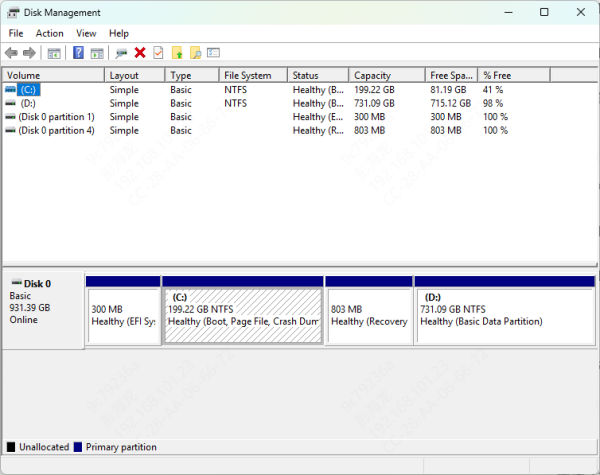Open Help via blue question mark icon

point(78,53)
